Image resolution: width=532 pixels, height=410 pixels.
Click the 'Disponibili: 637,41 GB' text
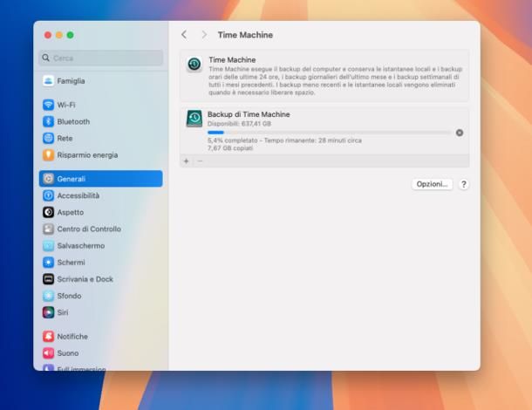click(239, 124)
